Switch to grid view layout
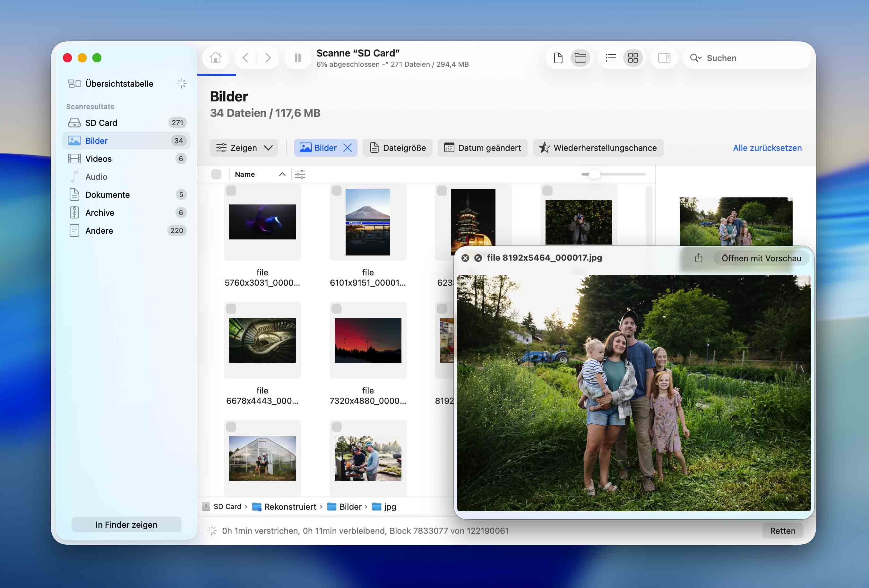The height and width of the screenshot is (588, 869). click(x=633, y=58)
